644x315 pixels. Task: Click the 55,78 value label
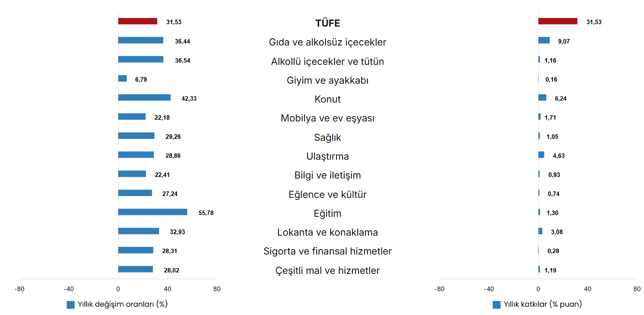tap(206, 212)
